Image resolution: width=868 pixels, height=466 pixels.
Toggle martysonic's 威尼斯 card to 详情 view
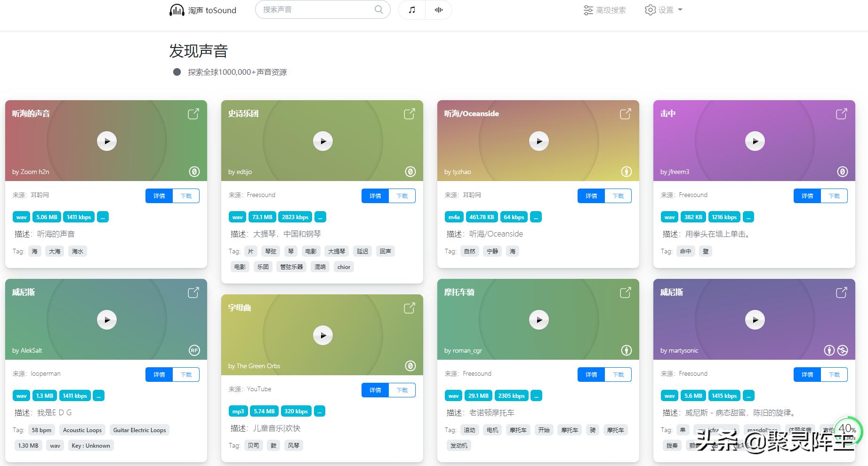click(807, 374)
